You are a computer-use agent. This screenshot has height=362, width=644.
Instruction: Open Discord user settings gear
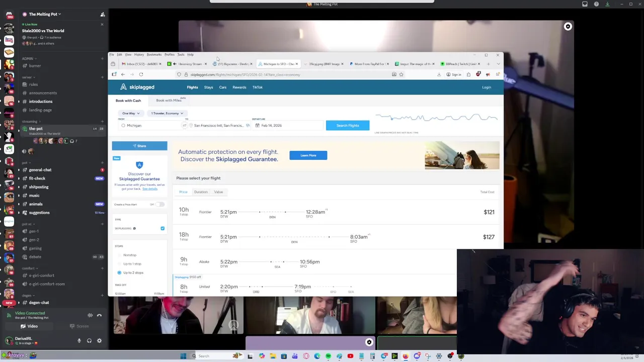tap(99, 341)
